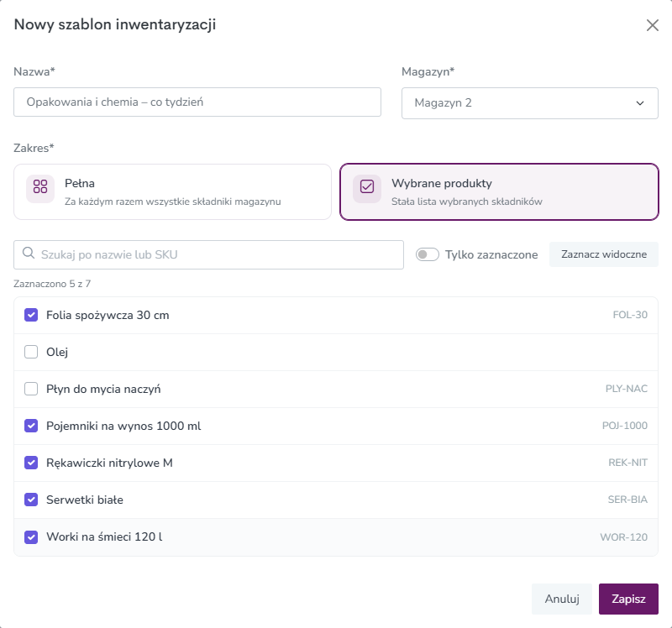Open the Magazyn dropdown showing Magazyn 2

click(x=530, y=103)
